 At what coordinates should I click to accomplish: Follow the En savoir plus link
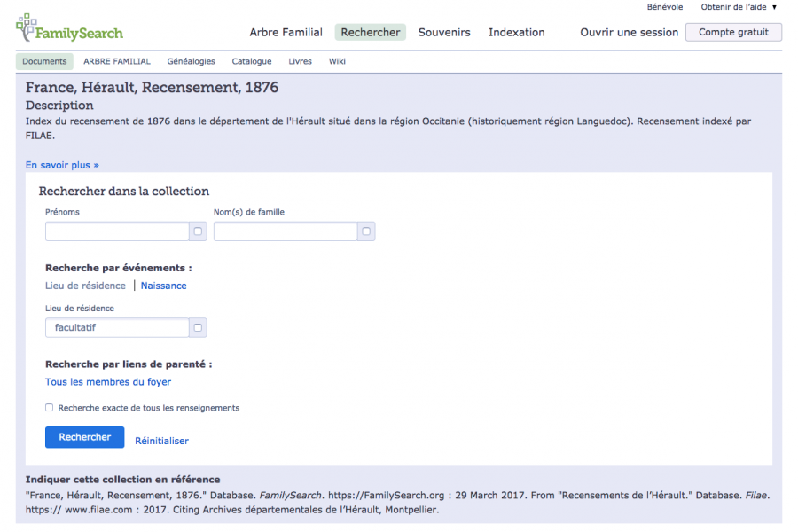[x=62, y=165]
